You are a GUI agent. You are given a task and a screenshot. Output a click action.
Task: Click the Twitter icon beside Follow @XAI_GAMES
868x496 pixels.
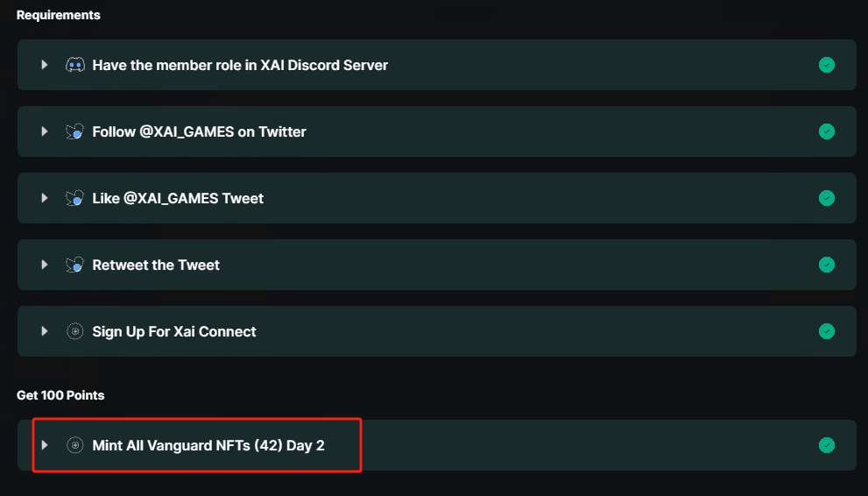click(x=75, y=131)
